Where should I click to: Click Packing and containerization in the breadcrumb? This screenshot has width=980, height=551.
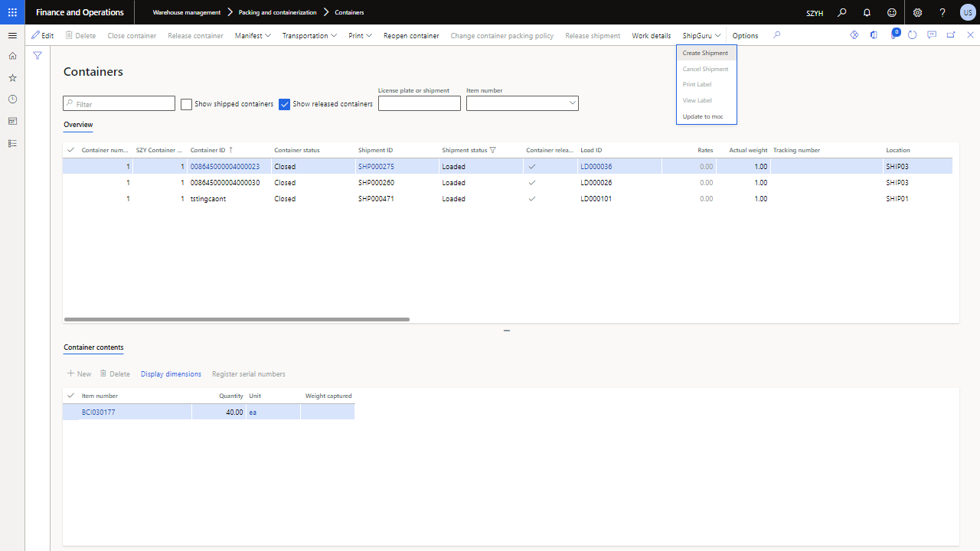pyautogui.click(x=277, y=12)
